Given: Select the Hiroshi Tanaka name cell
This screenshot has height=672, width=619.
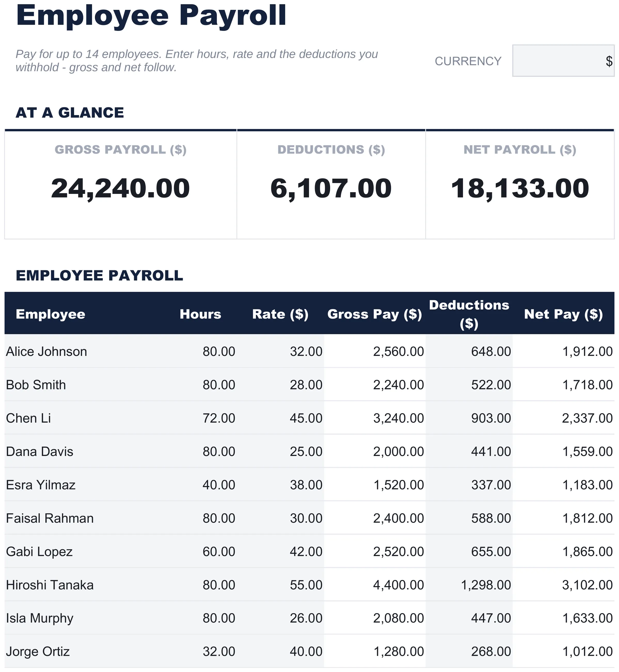Looking at the screenshot, I should pos(50,585).
